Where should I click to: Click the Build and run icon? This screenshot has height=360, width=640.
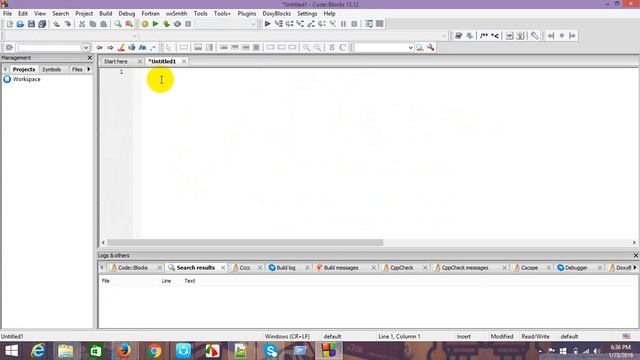(x=166, y=24)
